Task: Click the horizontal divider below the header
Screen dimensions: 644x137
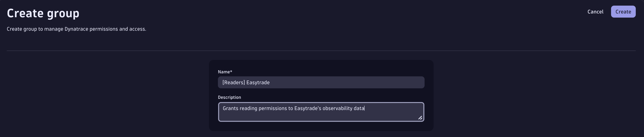Action: (321, 51)
